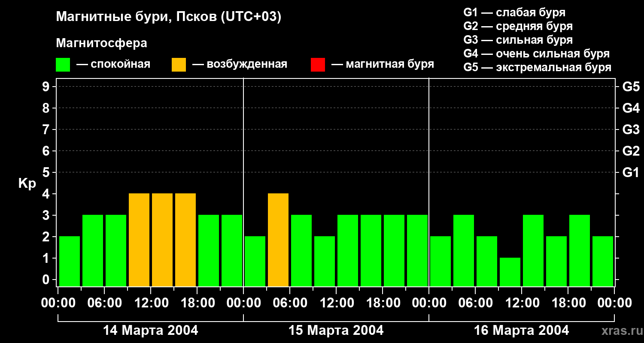Click the orange 'возбужденная' legend swatch
The image size is (644, 343).
point(179,65)
